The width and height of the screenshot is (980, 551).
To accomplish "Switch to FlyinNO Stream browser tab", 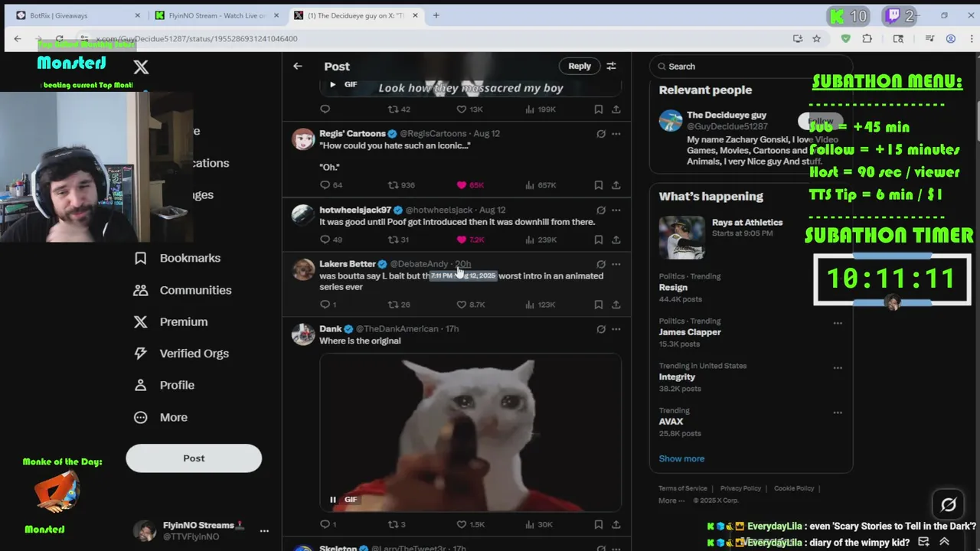I will pos(217,15).
